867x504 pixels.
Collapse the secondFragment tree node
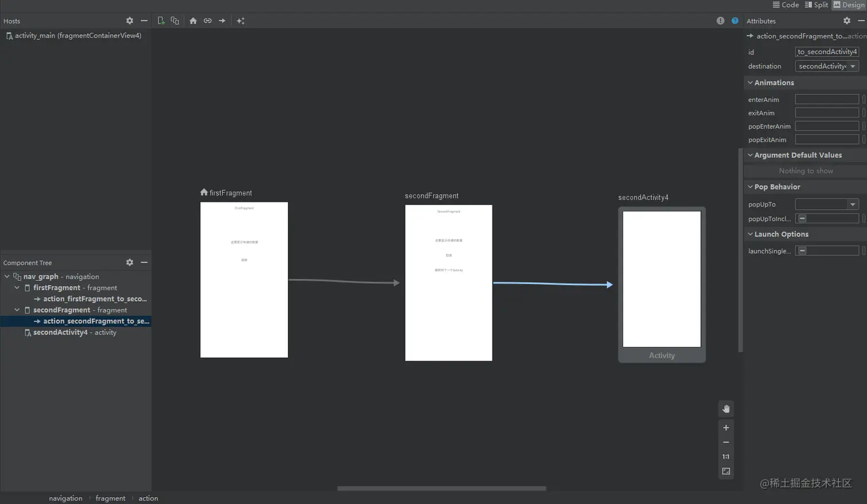tap(17, 310)
